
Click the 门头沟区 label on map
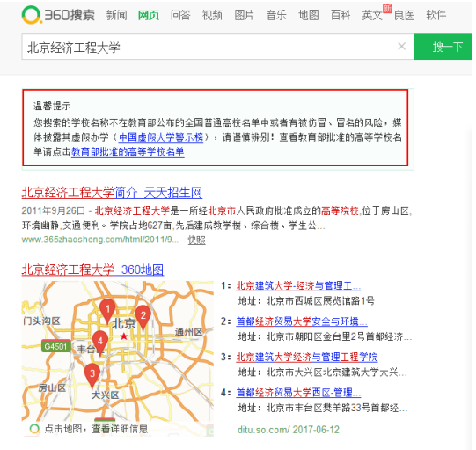pyautogui.click(x=41, y=321)
